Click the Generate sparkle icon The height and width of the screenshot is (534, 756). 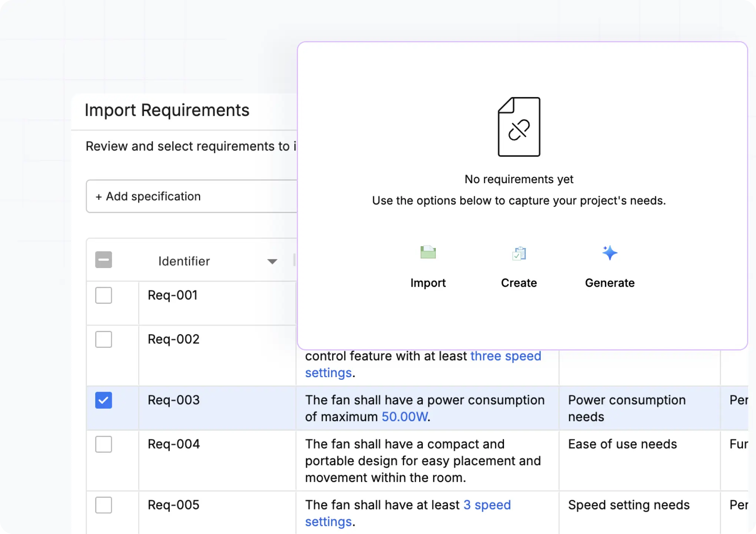pos(610,253)
